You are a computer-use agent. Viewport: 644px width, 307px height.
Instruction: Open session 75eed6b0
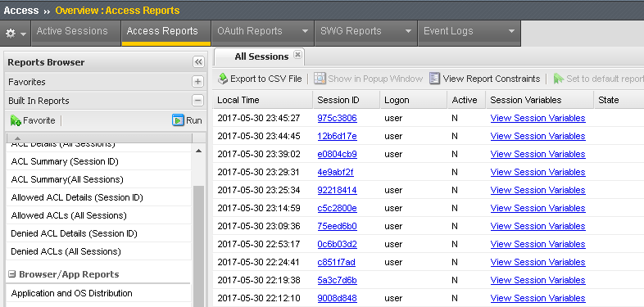point(338,226)
